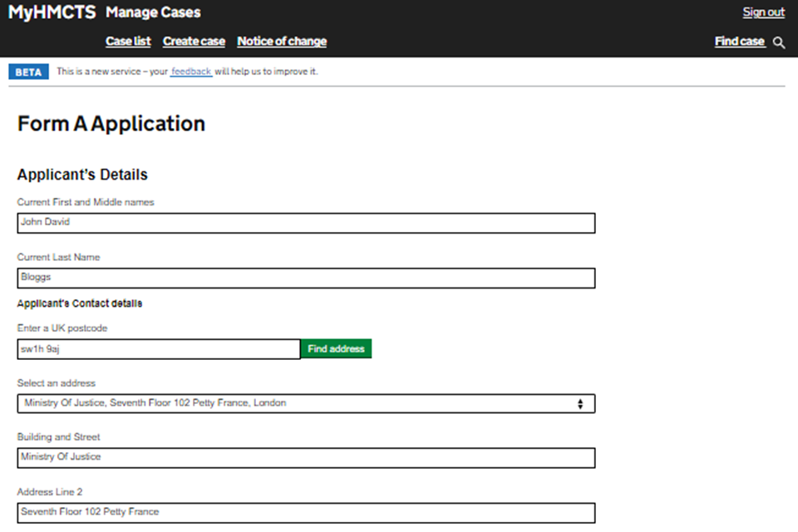798x532 pixels.
Task: Click the Building and Street field
Action: tap(306, 458)
